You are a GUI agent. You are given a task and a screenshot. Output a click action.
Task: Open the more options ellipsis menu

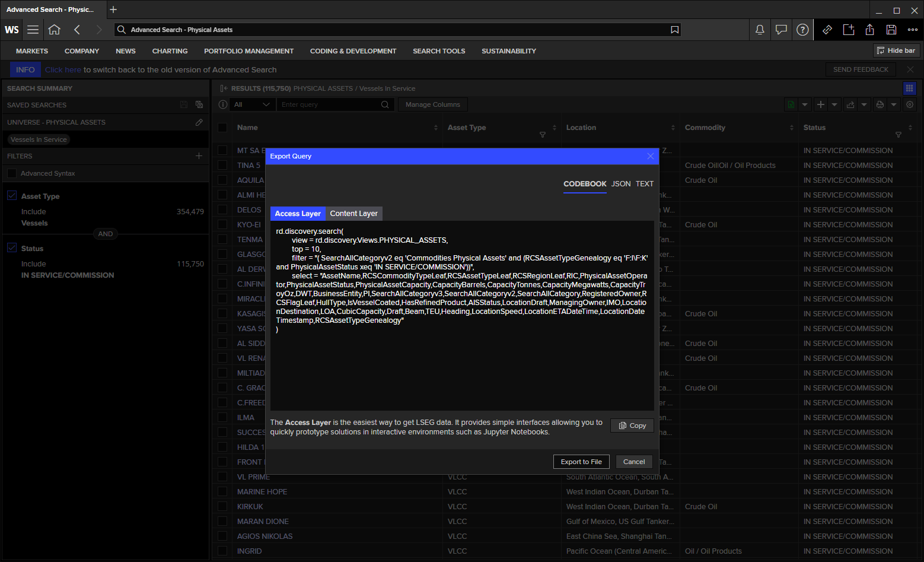[x=913, y=30]
